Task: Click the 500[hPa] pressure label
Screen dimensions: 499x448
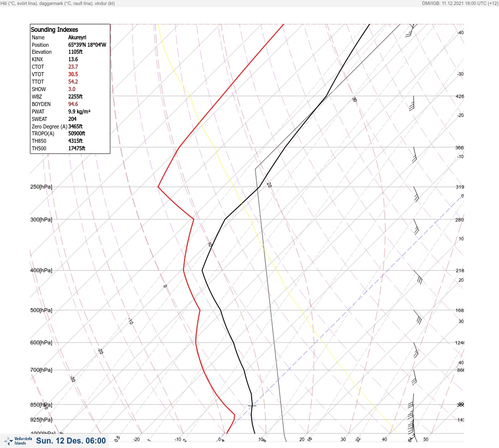Action: click(41, 310)
